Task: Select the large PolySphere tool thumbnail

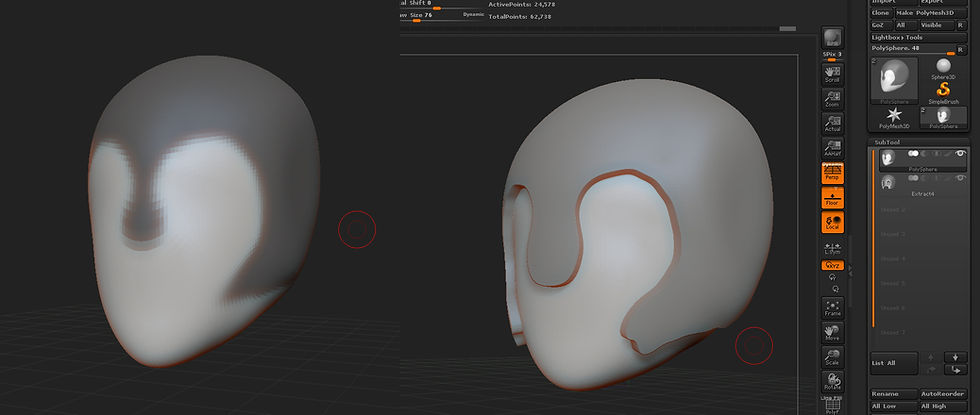Action: [x=894, y=80]
